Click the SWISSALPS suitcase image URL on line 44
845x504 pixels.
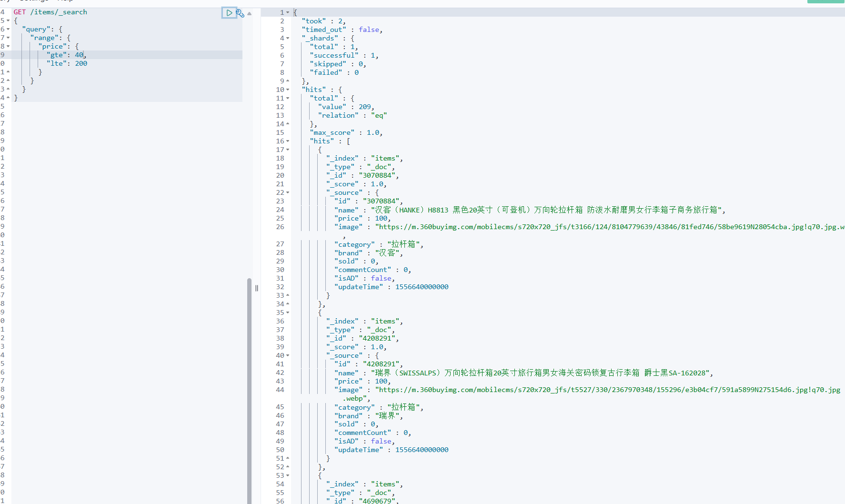pyautogui.click(x=572, y=389)
